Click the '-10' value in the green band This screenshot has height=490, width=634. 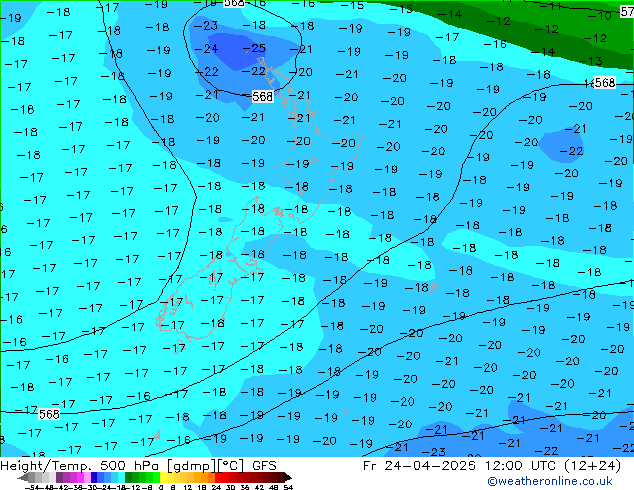[x=599, y=16]
